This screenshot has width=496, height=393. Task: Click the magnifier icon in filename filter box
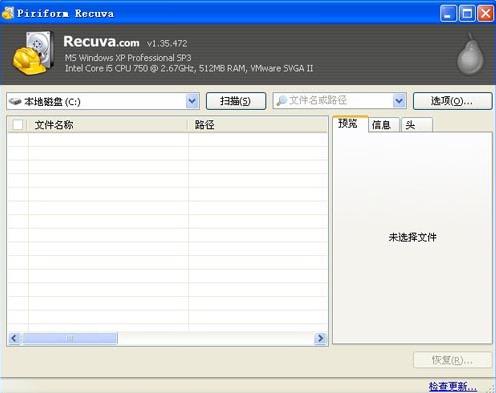click(x=281, y=101)
